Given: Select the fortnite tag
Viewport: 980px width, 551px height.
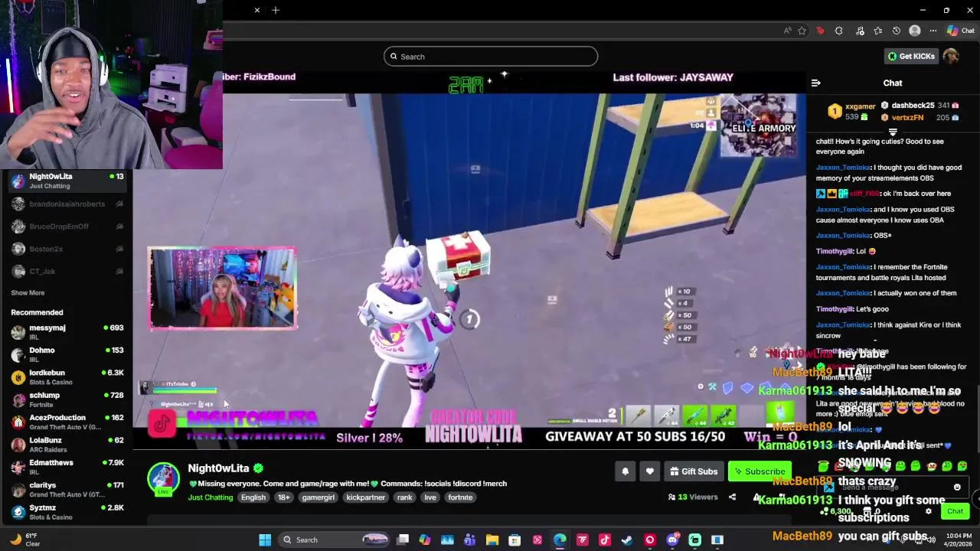Looking at the screenshot, I should tap(460, 497).
